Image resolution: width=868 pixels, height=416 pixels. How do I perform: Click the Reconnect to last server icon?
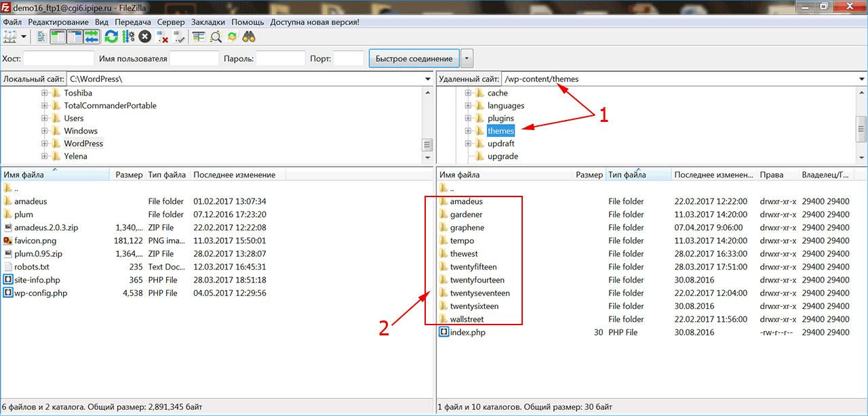click(179, 37)
